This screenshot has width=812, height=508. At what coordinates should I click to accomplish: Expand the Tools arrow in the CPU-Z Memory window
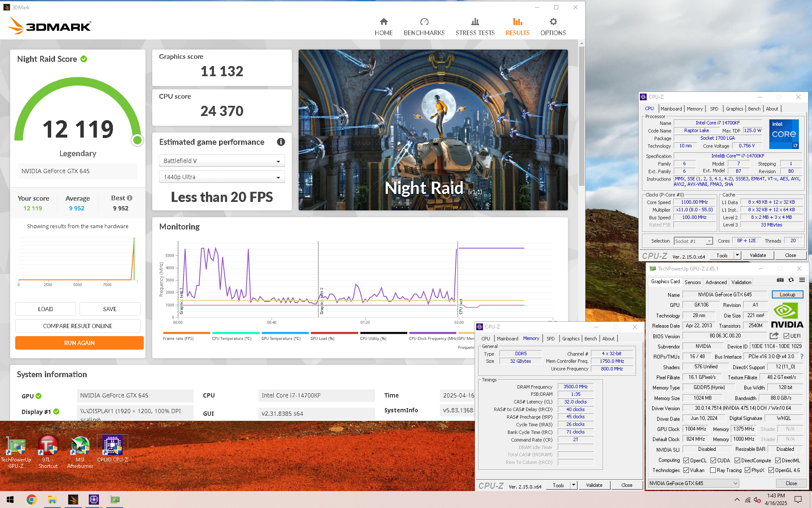point(573,485)
